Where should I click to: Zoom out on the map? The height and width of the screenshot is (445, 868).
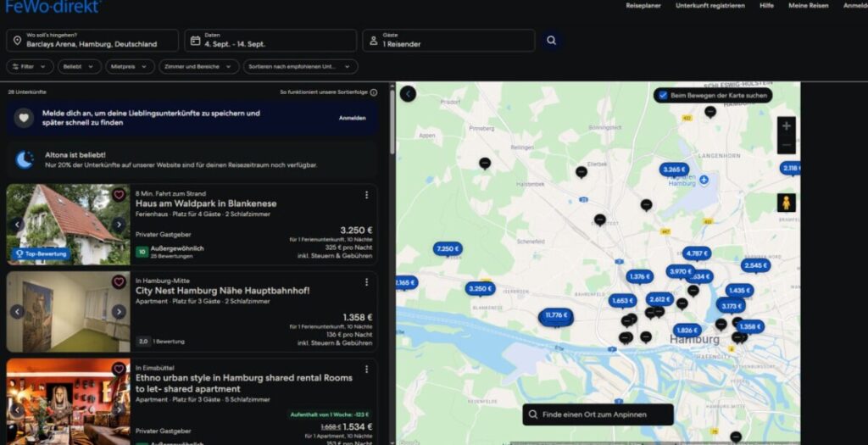click(786, 145)
